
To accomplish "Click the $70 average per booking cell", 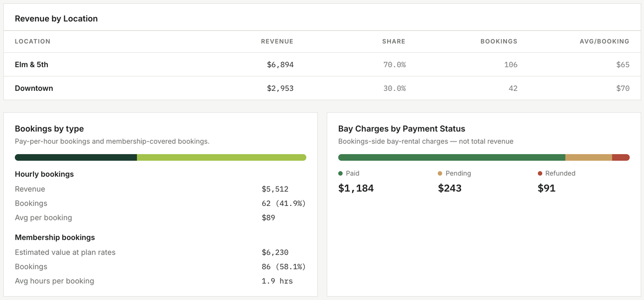I will (x=623, y=88).
